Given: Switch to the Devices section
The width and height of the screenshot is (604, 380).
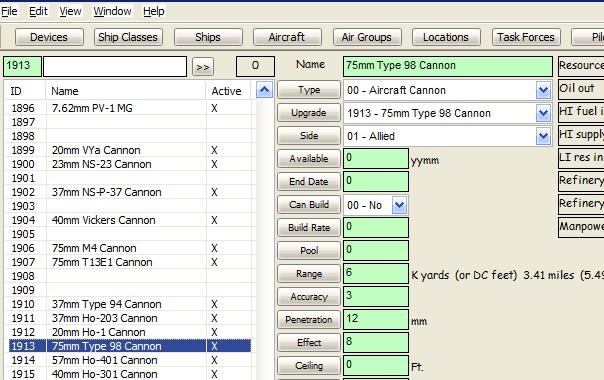Looking at the screenshot, I should tap(49, 37).
